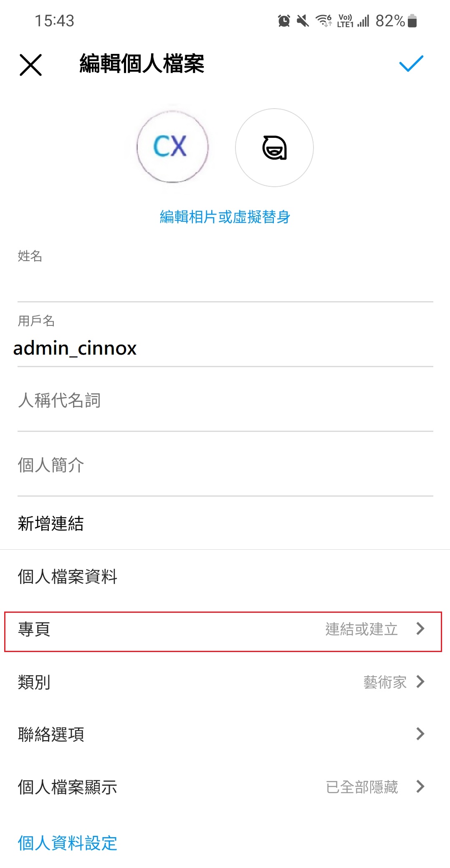Tap chevron beside 已全部隱藏
Image resolution: width=450 pixels, height=868 pixels.
click(x=420, y=787)
